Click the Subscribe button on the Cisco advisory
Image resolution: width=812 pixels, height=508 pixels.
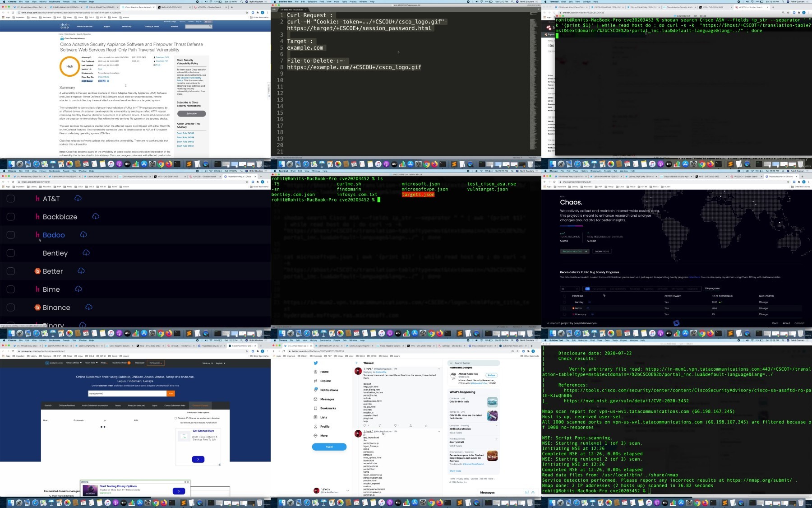click(x=191, y=113)
